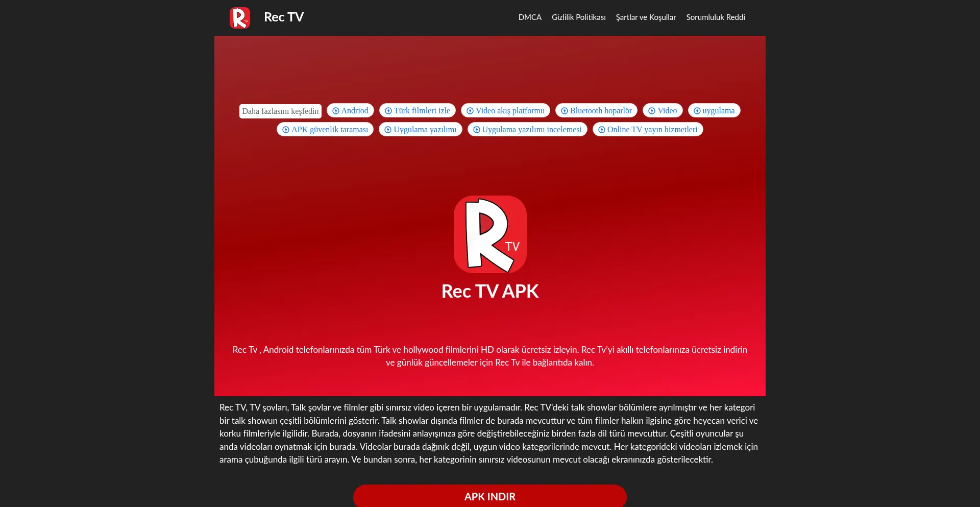Click the Daha fazlasını keşfedin label

280,111
